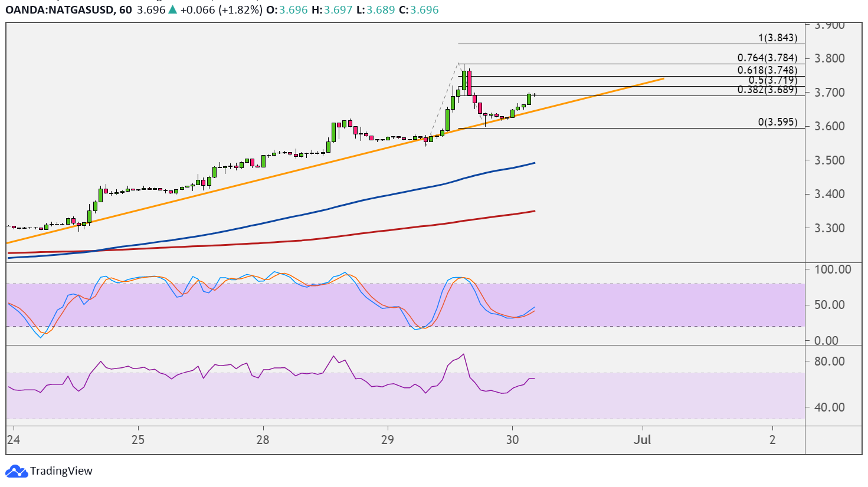Click the 3.600 price axis label
Screen dimensions: 868x487
pos(830,126)
